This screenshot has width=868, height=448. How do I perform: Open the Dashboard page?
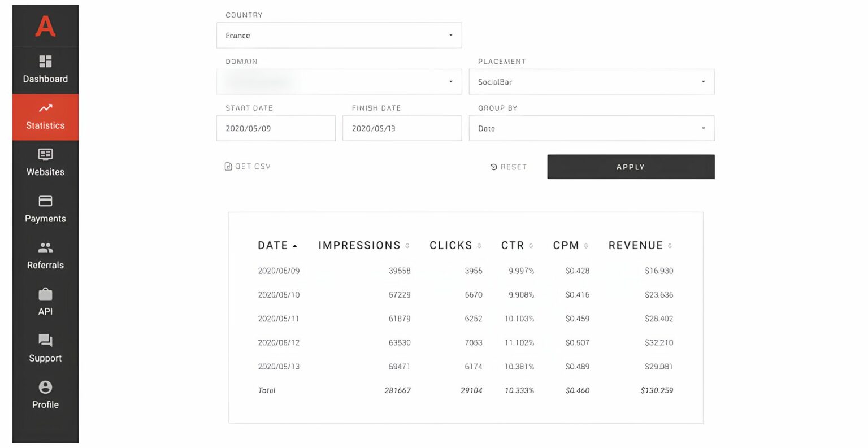click(x=45, y=71)
